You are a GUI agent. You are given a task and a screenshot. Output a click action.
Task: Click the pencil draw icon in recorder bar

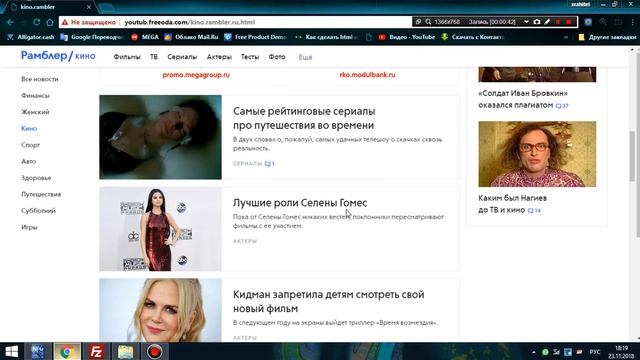[547, 22]
